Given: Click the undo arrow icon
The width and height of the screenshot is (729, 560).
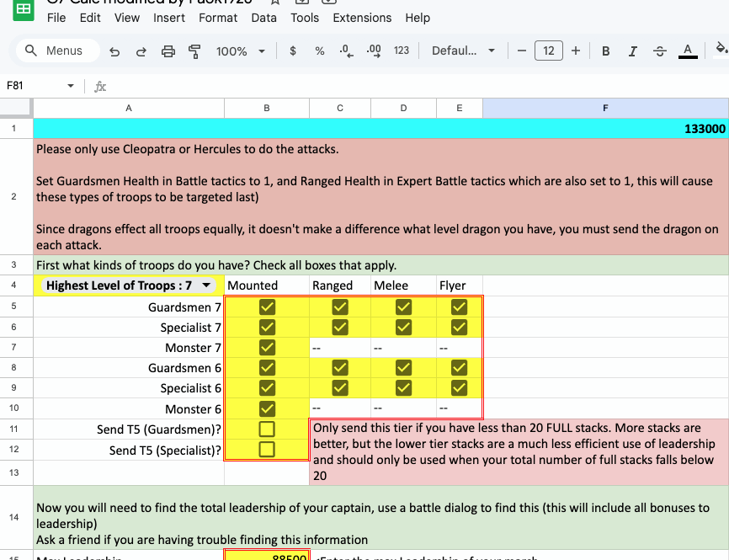Looking at the screenshot, I should point(114,51).
